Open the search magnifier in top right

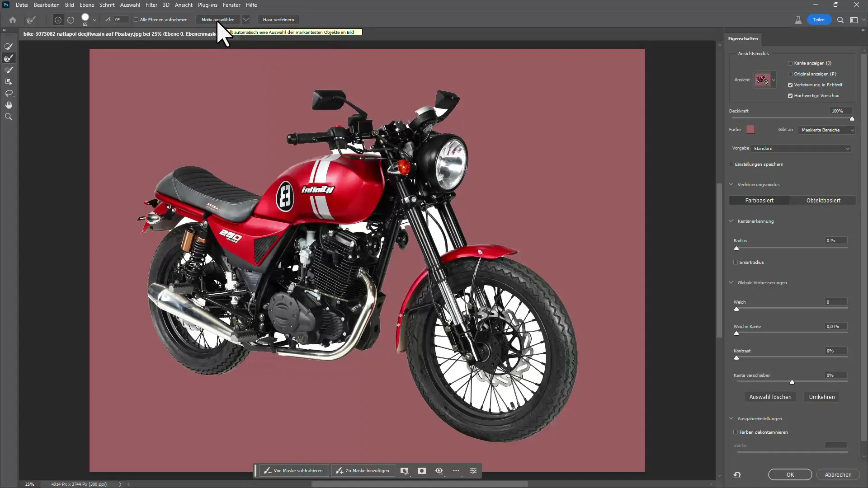(x=840, y=20)
